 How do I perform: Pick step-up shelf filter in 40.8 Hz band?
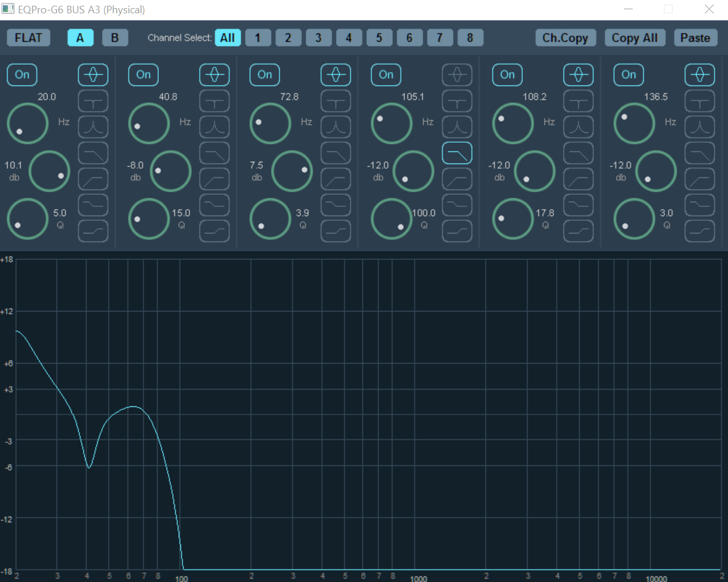coord(214,231)
